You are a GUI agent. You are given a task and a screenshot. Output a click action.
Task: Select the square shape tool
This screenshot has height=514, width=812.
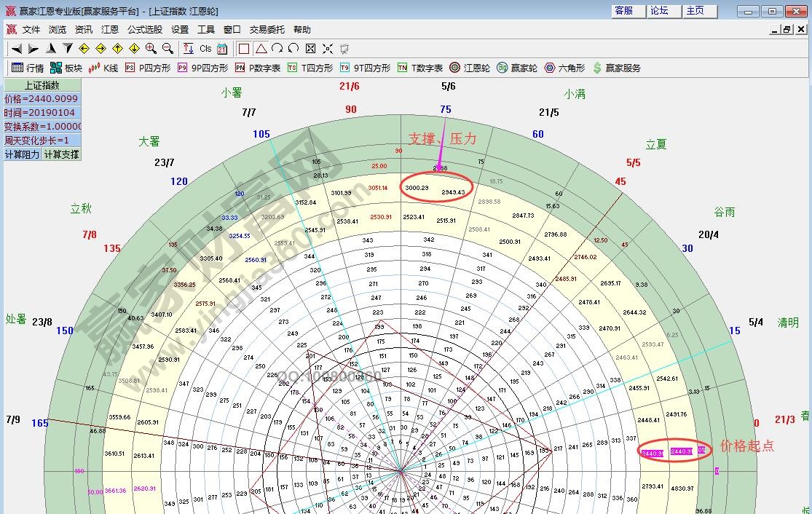pos(244,49)
